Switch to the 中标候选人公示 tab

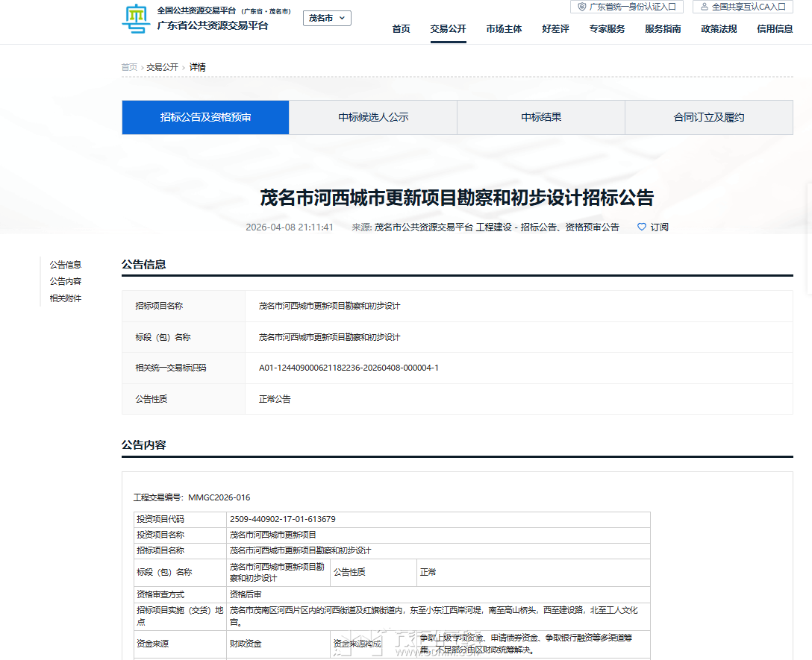coord(373,117)
